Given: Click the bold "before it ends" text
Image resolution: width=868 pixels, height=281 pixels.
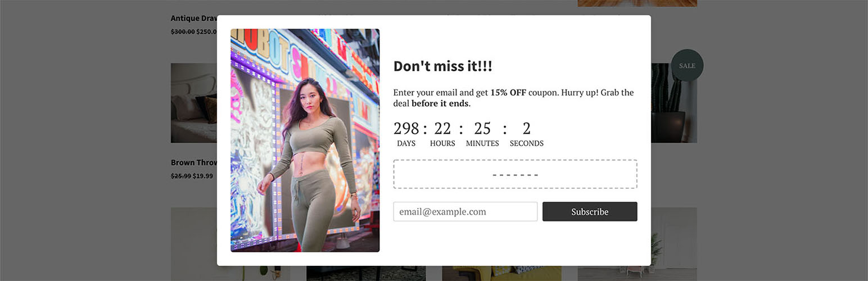Looking at the screenshot, I should [x=440, y=103].
